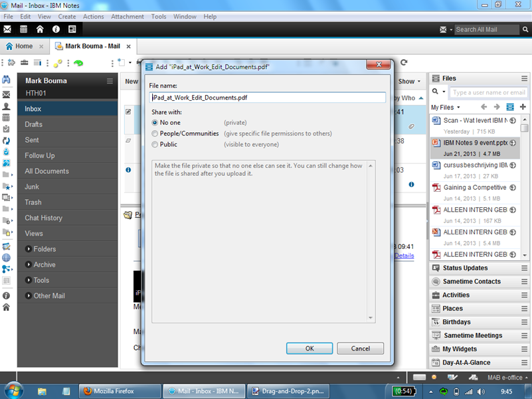Open Files panel menu icon
The width and height of the screenshot is (532, 399).
tap(524, 79)
